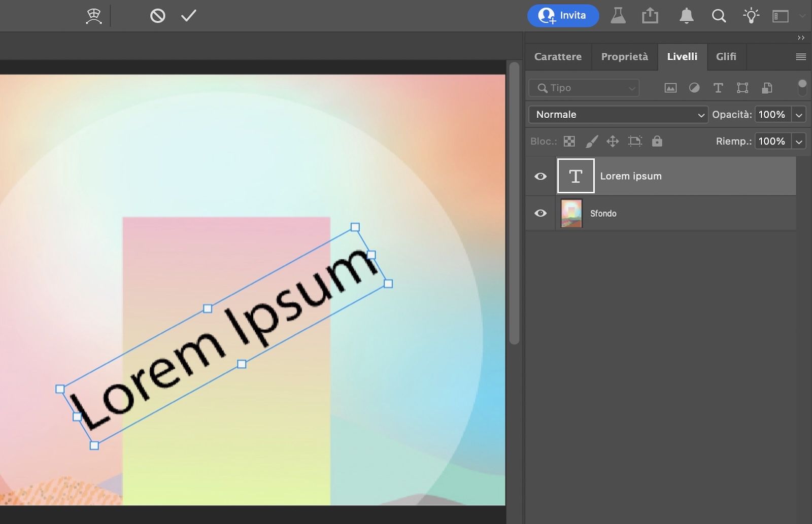Click the Opacità value field
Screen dimensions: 812x524
[x=772, y=115]
